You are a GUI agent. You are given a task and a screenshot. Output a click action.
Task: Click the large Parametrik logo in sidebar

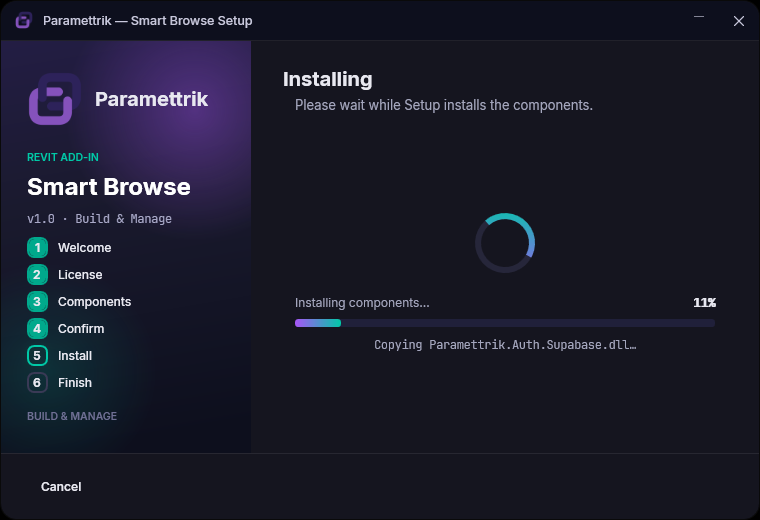(55, 99)
